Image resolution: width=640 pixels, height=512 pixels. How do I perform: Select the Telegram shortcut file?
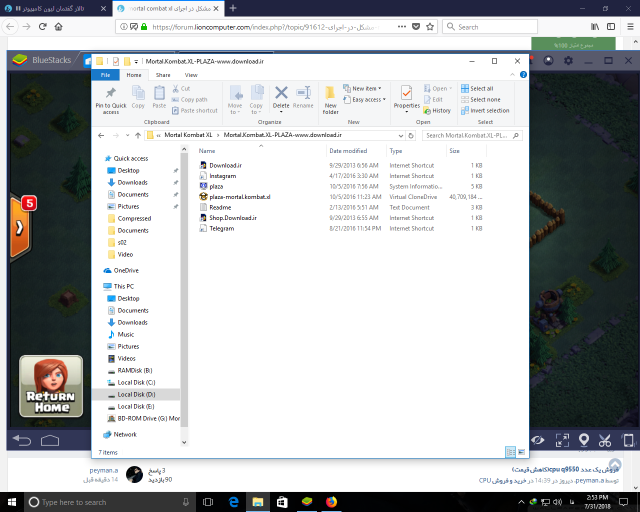pyautogui.click(x=222, y=229)
